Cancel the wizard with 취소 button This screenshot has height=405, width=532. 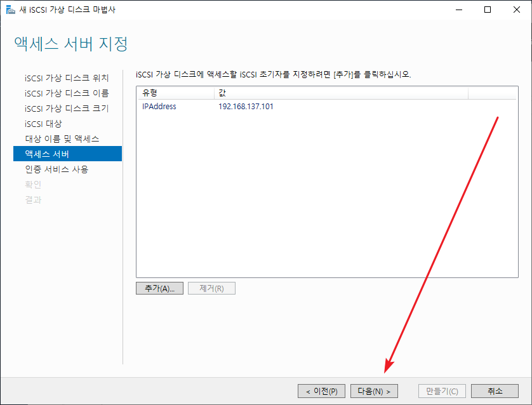pos(495,391)
